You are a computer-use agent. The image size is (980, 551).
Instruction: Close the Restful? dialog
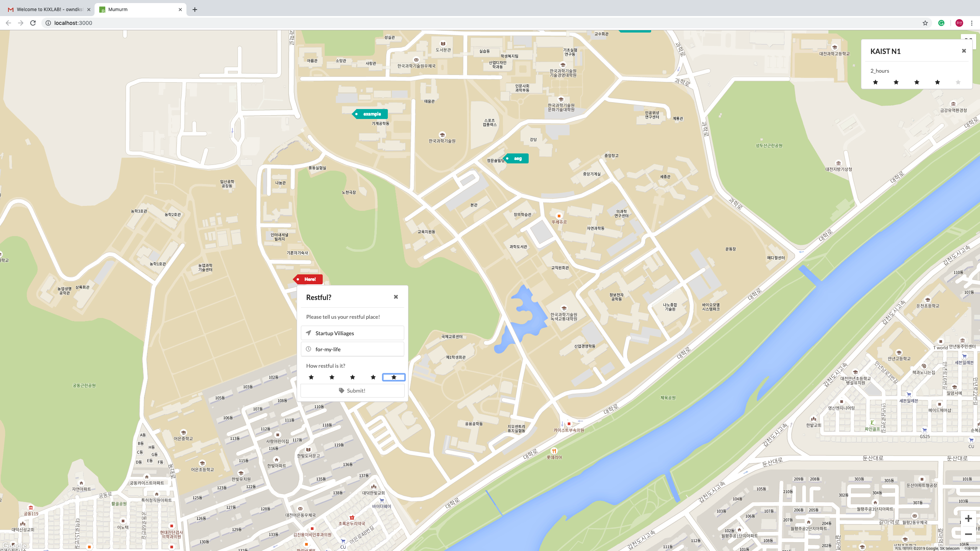[396, 297]
